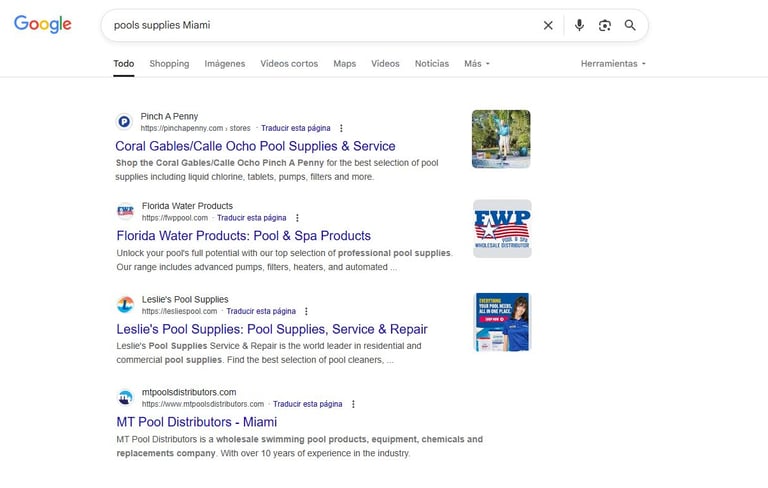Open options menu for Leslie's Pool Supplies result
The width and height of the screenshot is (768, 488).
pos(307,312)
